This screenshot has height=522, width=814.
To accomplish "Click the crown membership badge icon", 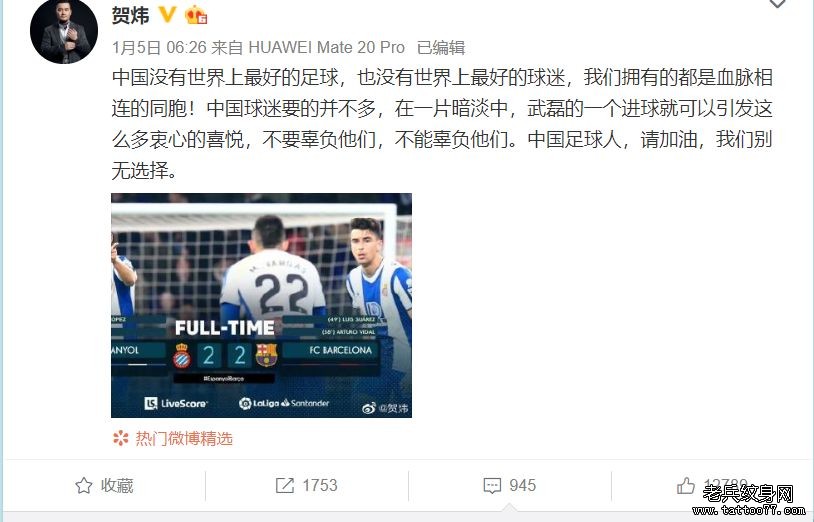I will point(196,15).
